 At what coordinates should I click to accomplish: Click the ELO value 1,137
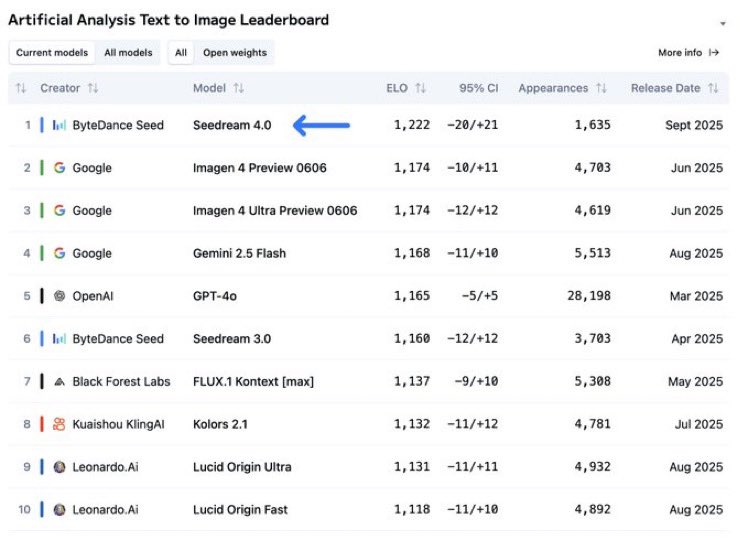[412, 381]
